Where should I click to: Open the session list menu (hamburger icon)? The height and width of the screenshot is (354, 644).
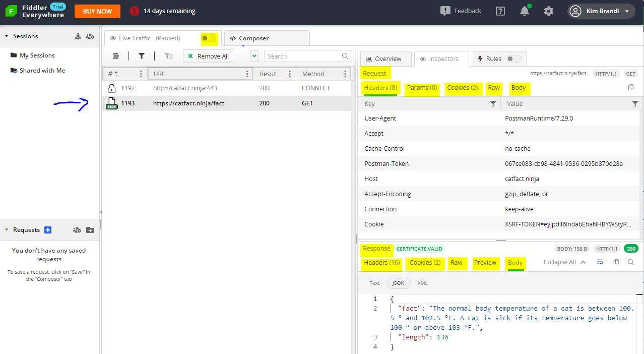coord(115,55)
